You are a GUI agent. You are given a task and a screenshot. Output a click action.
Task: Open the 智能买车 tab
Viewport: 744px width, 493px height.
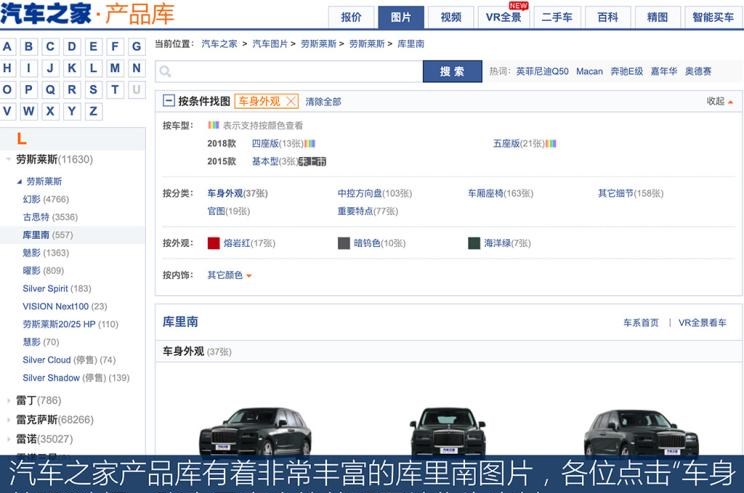[713, 18]
